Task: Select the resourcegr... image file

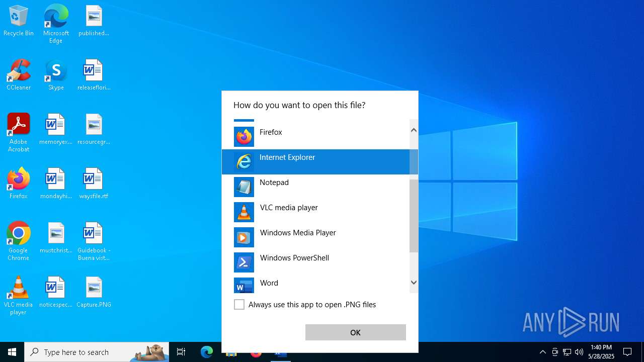Action: (x=94, y=130)
